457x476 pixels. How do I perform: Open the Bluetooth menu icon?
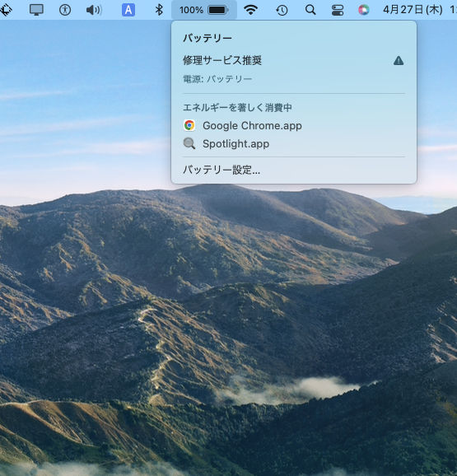(x=159, y=10)
